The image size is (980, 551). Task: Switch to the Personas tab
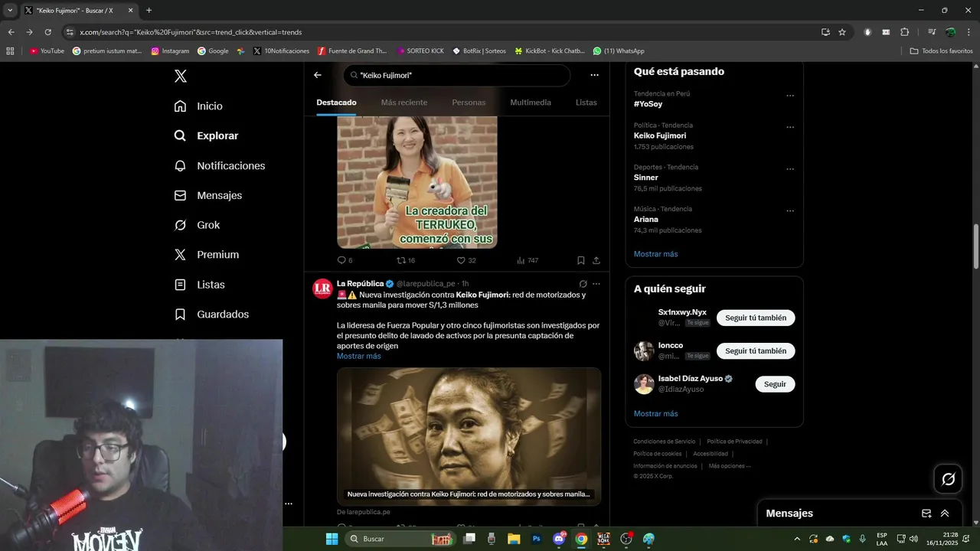coord(469,103)
